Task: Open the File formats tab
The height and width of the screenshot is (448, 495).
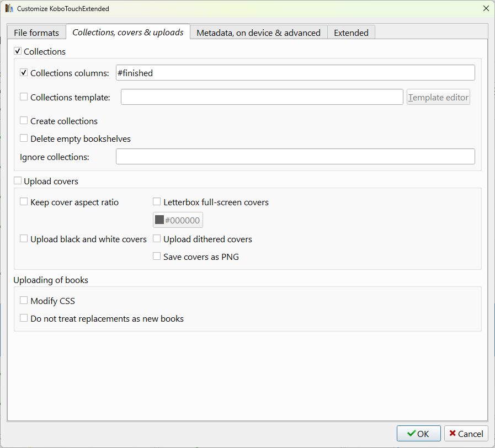Action: click(x=36, y=33)
